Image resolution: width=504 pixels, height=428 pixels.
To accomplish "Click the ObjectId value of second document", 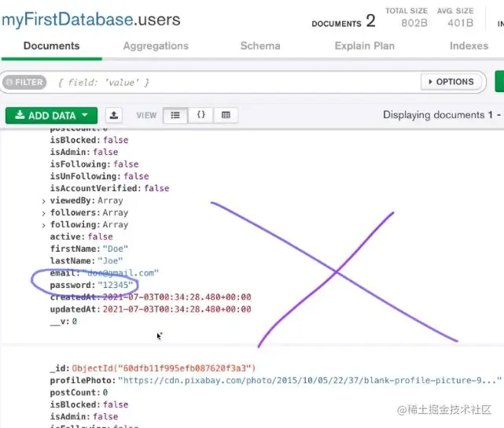I will tap(164, 368).
